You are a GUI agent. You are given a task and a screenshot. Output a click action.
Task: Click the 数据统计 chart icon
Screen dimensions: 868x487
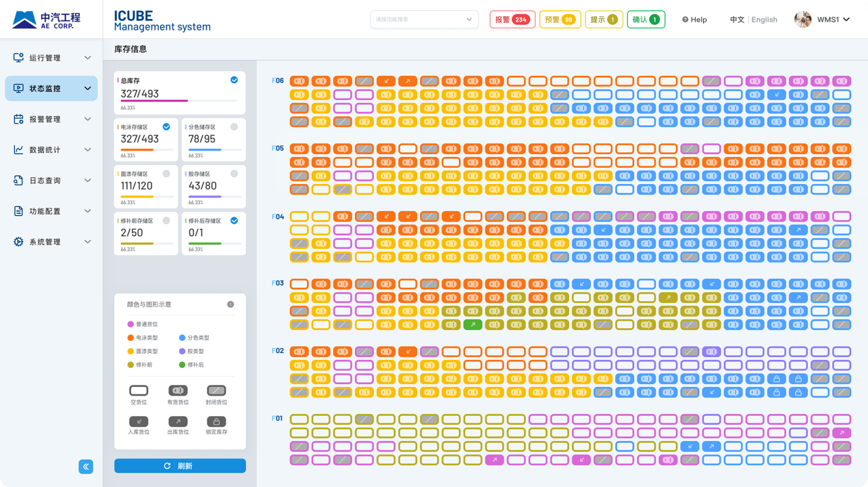(18, 149)
